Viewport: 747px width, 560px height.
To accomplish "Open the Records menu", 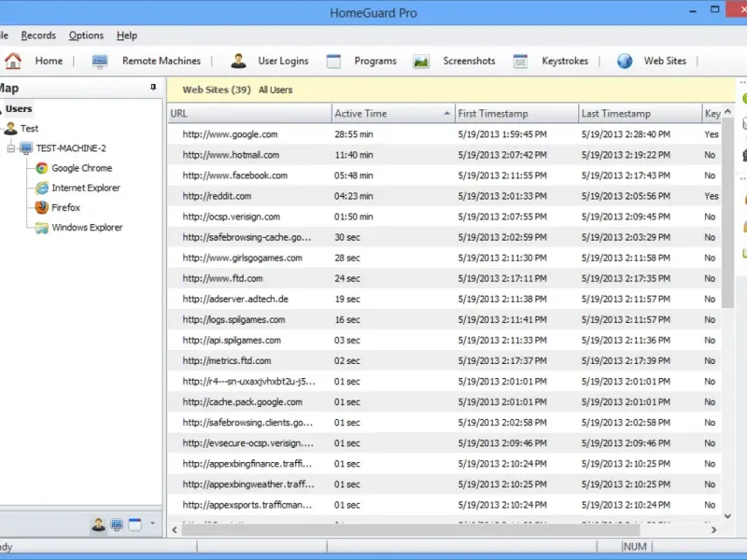I will tap(38, 35).
